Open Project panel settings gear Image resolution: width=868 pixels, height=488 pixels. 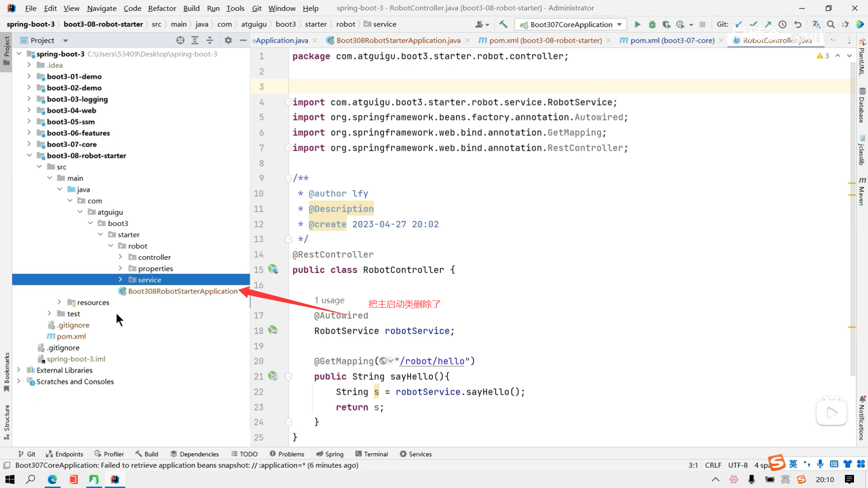[228, 40]
